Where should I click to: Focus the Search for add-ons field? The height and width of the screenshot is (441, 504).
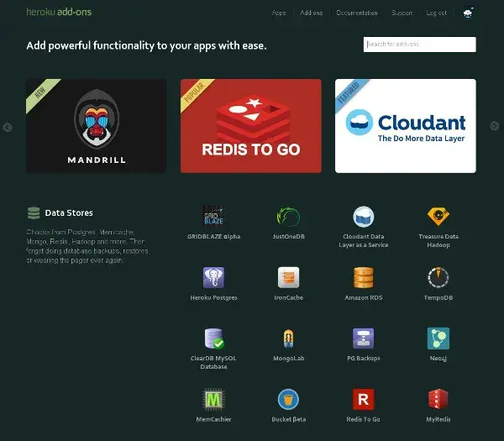[420, 45]
